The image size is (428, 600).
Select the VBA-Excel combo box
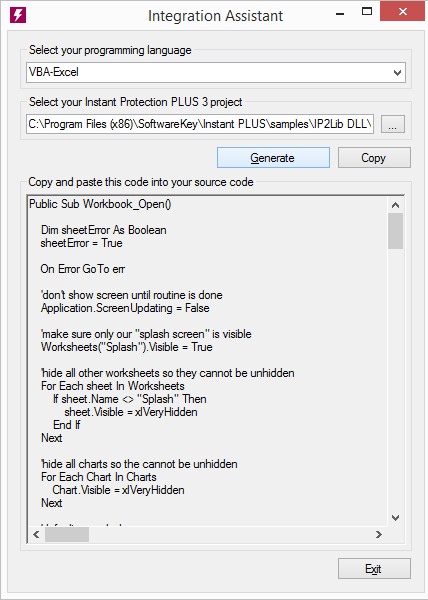click(216, 72)
